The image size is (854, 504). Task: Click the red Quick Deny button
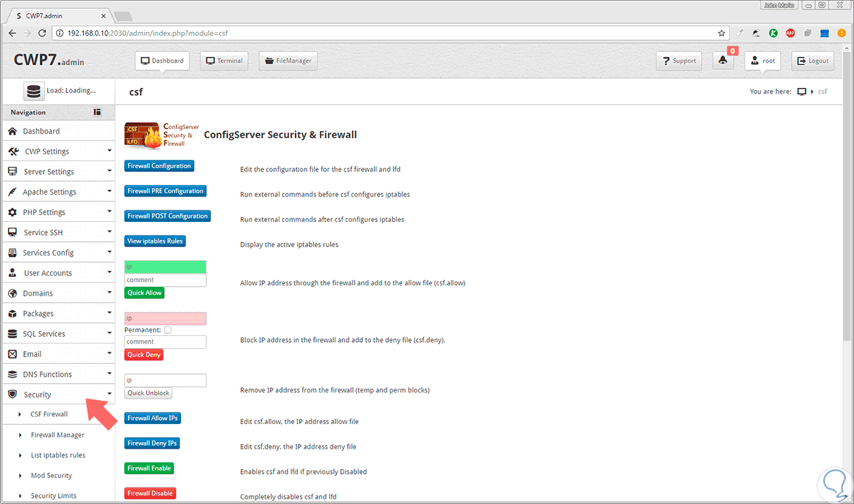(x=144, y=354)
